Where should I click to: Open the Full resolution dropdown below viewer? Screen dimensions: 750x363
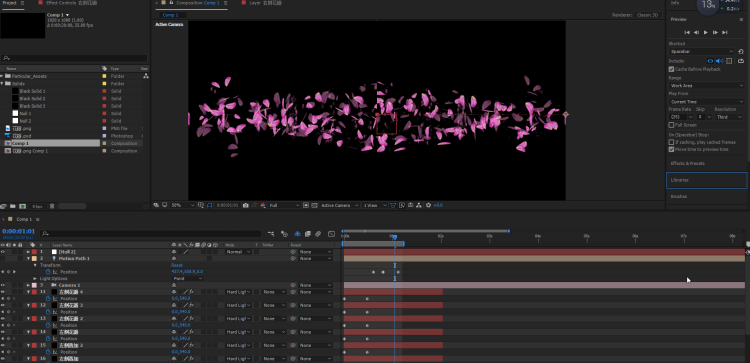[284, 205]
